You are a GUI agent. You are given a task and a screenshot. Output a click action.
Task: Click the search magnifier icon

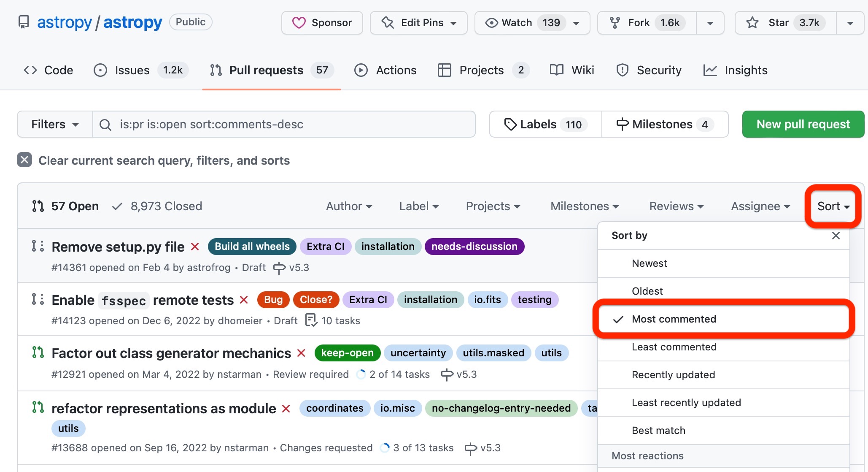(105, 125)
